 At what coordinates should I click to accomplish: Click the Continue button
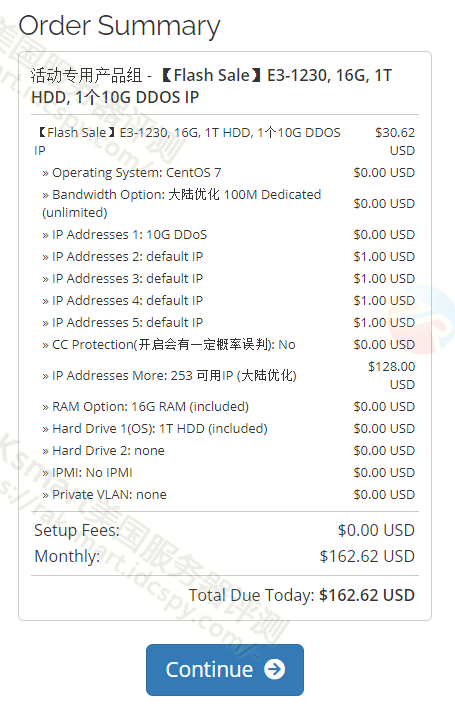click(225, 669)
